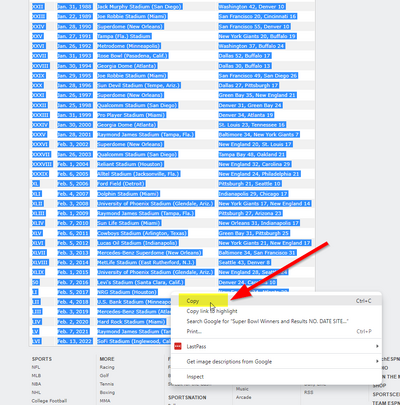Open the MLB footer link

(x=36, y=375)
